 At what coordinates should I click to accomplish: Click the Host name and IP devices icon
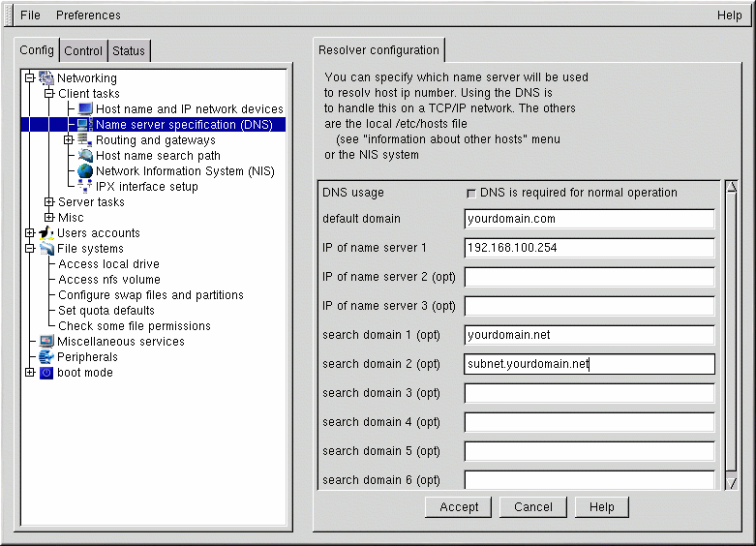click(85, 109)
